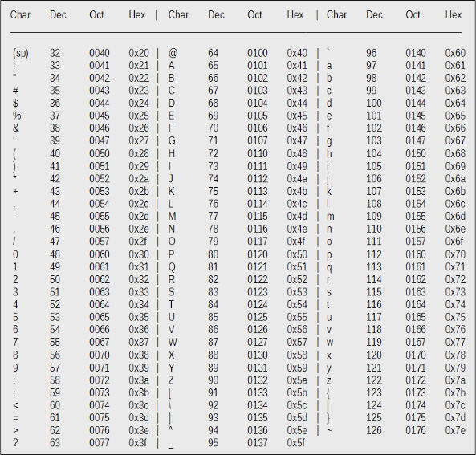Click the @ character cell
The height and width of the screenshot is (455, 476).
[x=173, y=53]
